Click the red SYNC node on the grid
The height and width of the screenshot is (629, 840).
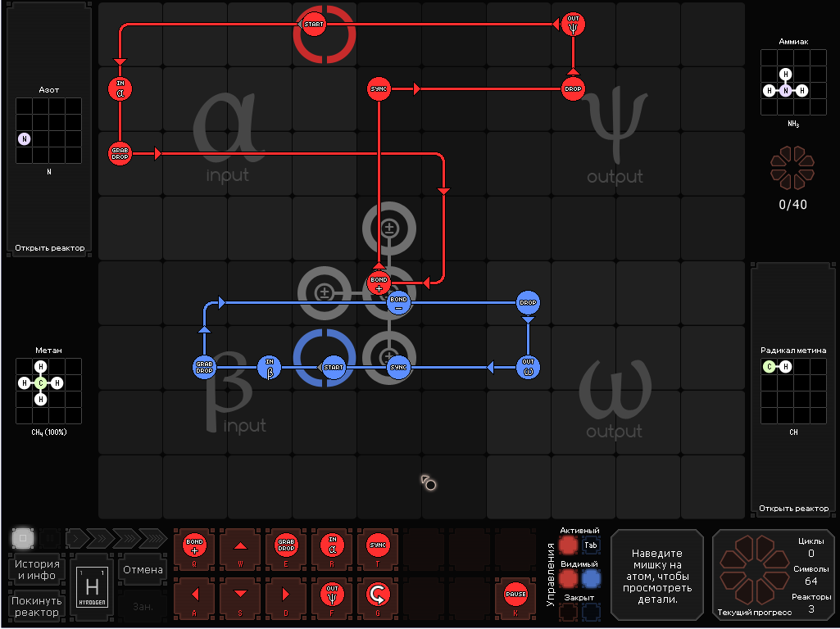pyautogui.click(x=379, y=89)
